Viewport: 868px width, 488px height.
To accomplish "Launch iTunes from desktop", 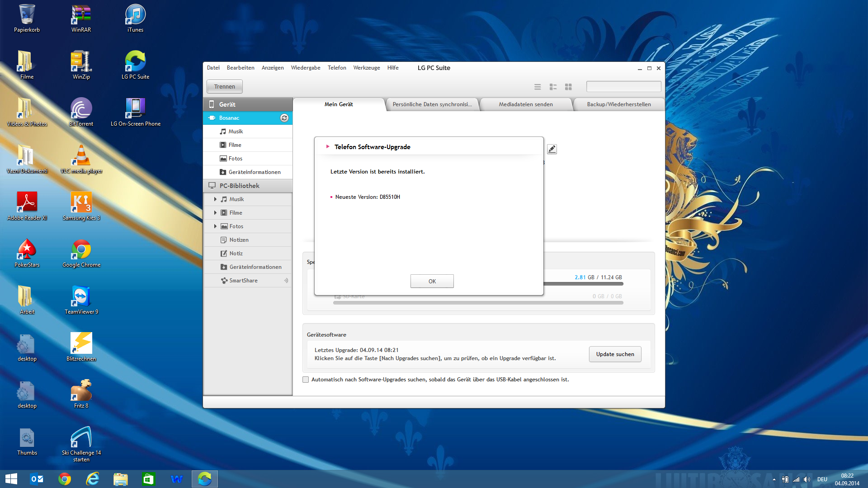I will (x=135, y=19).
